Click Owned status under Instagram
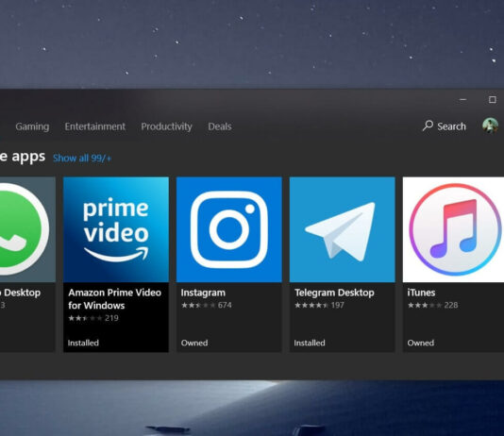Screen dimensions: 504x436 [x=194, y=343]
